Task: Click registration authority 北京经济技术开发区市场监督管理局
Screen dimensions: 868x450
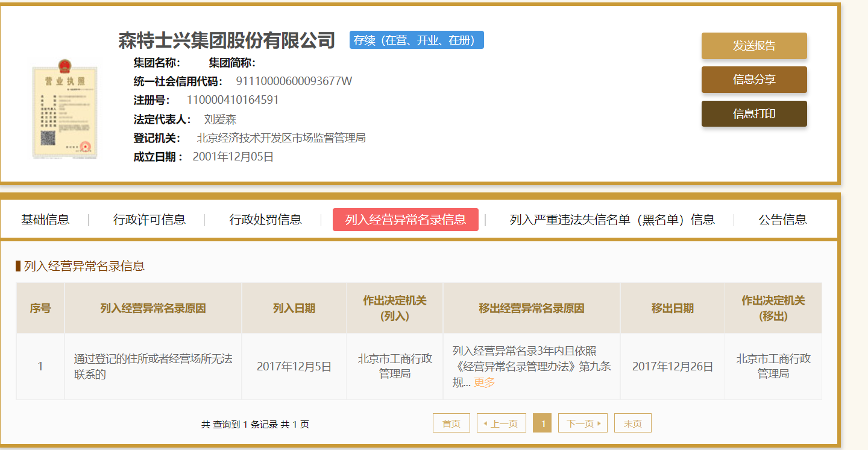Action: click(281, 138)
